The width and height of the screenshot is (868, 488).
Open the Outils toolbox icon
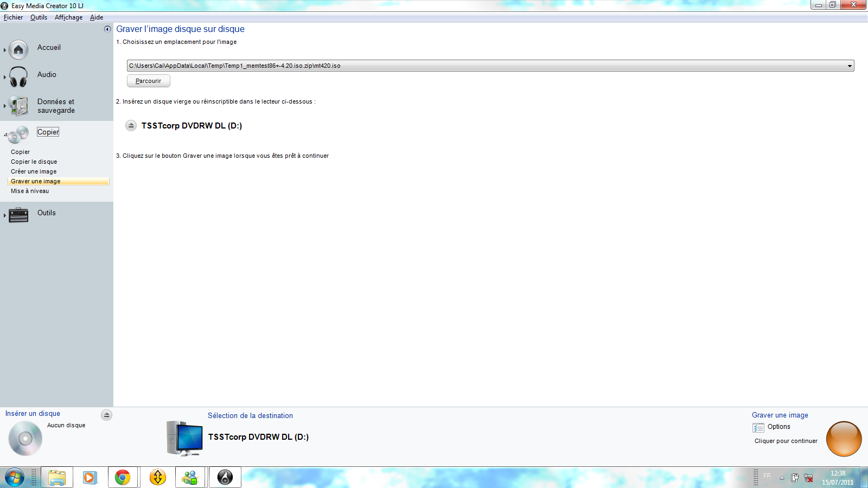tap(18, 215)
